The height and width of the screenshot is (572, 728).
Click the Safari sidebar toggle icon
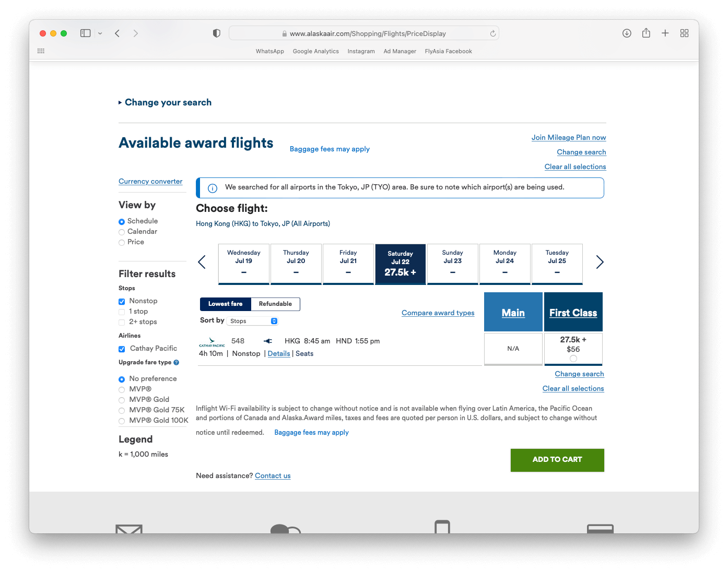[x=86, y=33]
